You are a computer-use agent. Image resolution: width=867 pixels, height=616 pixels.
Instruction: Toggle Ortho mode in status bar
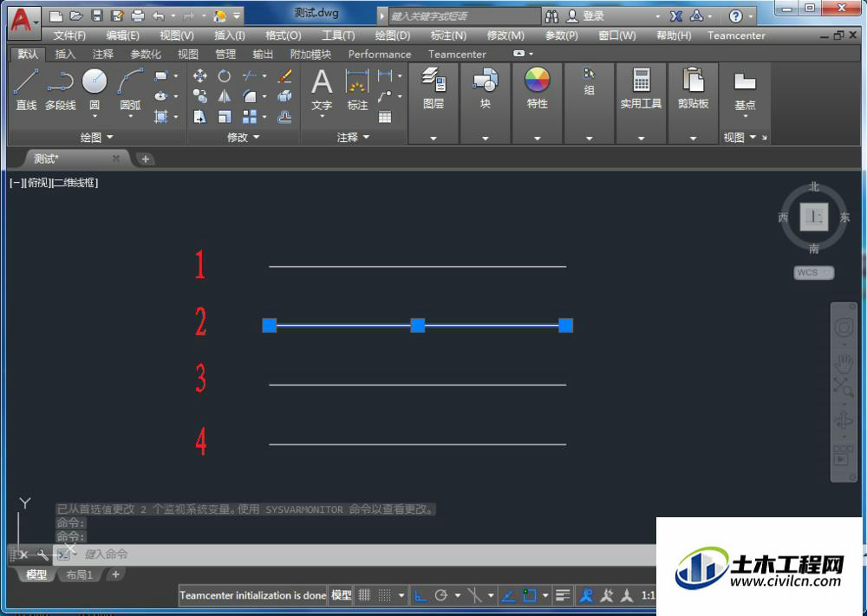(420, 595)
